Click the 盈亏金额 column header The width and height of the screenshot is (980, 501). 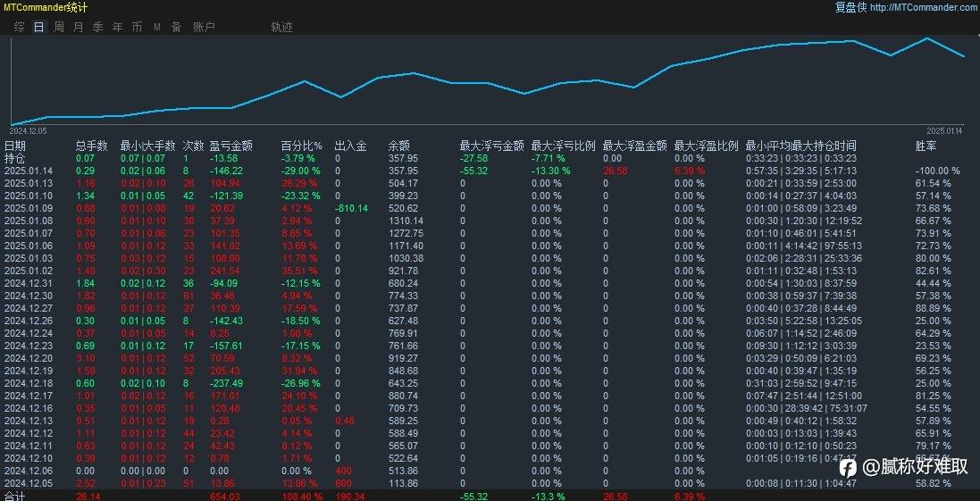click(x=231, y=146)
